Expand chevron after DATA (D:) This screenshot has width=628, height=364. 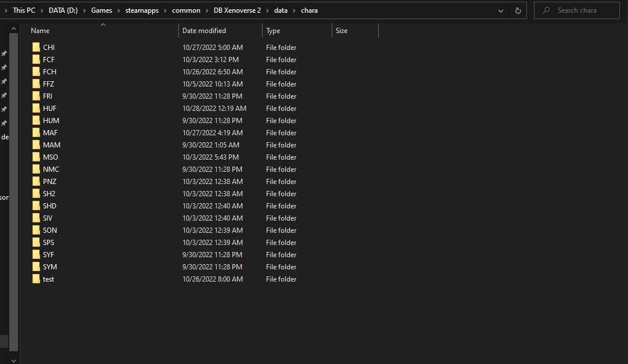coord(84,11)
